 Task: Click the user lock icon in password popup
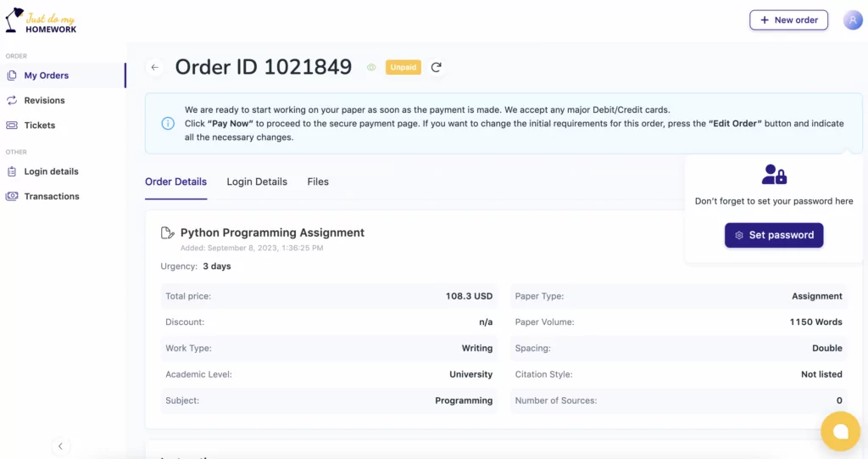pyautogui.click(x=774, y=174)
